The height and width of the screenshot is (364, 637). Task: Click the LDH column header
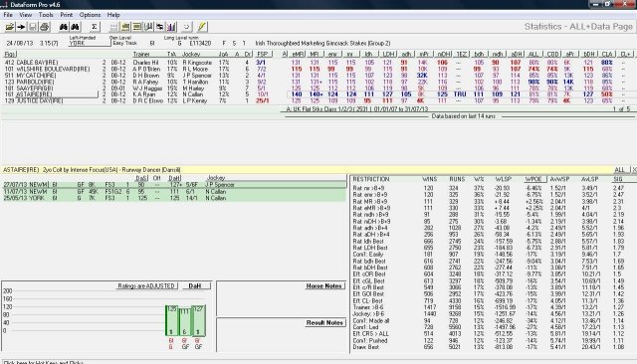click(x=388, y=54)
